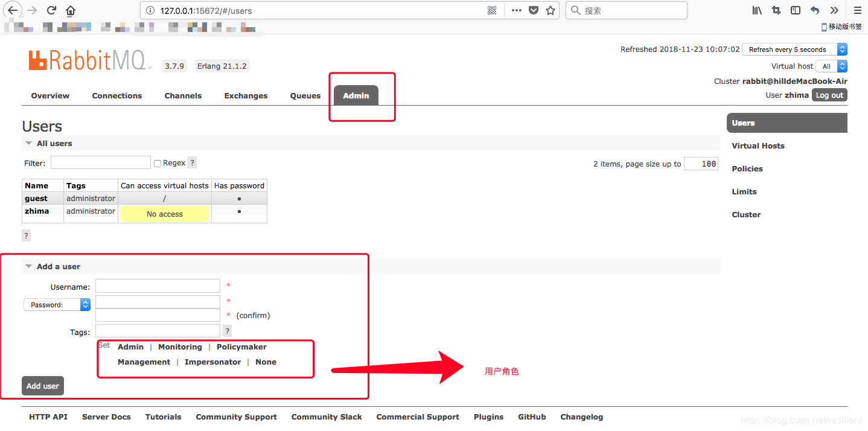Switch to the Exchanges tab

[x=246, y=95]
